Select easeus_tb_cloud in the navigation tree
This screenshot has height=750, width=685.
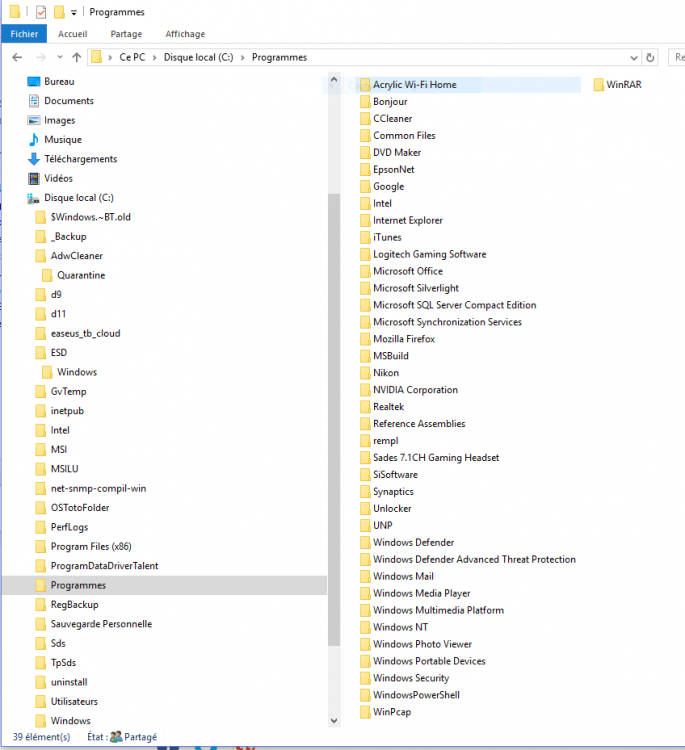click(x=85, y=333)
